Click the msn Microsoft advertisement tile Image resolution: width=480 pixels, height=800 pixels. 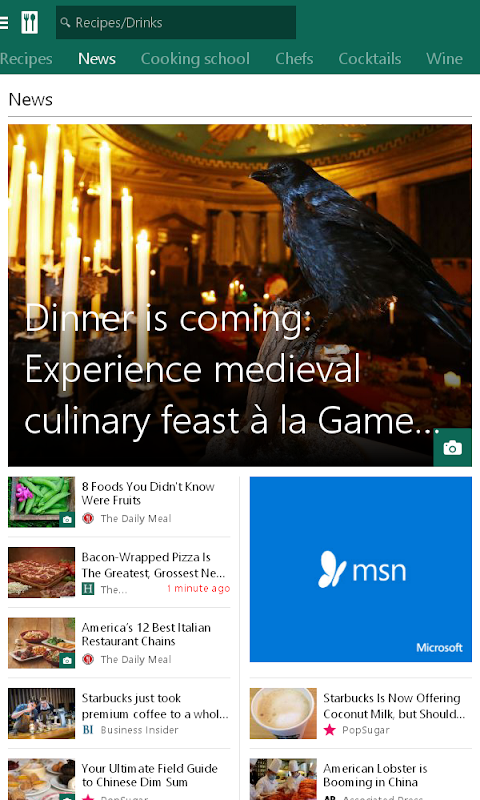361,569
